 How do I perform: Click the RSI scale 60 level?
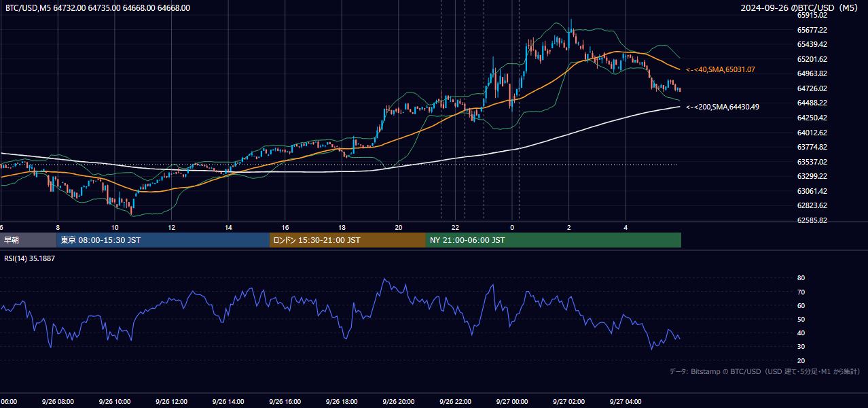click(801, 305)
